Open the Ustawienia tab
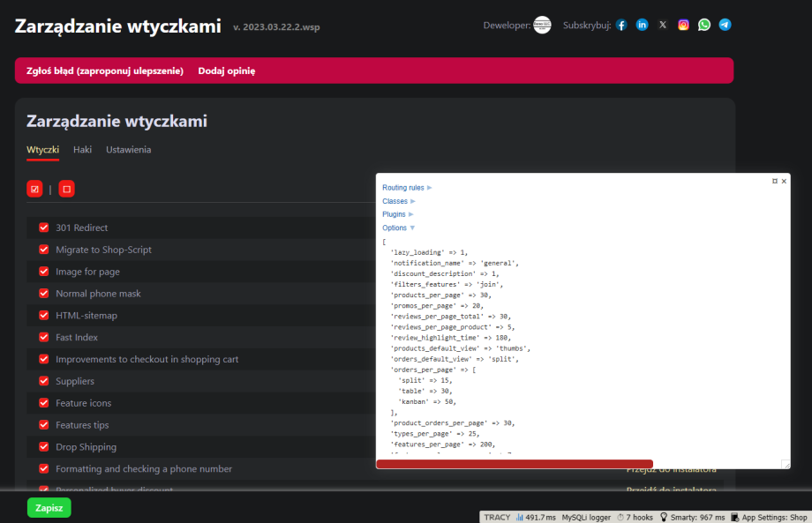812x523 pixels. (128, 150)
